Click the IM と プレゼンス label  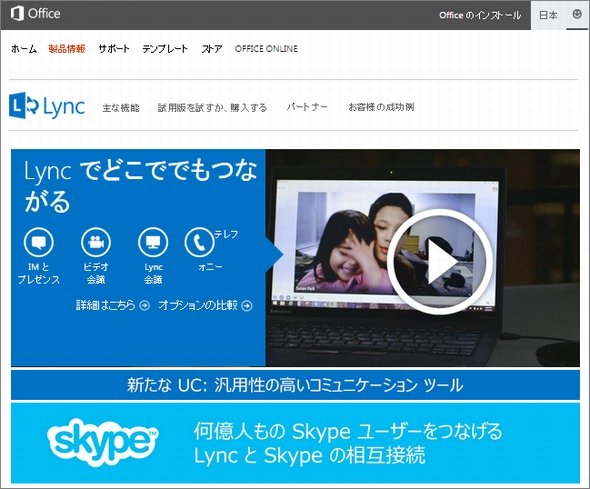point(38,273)
